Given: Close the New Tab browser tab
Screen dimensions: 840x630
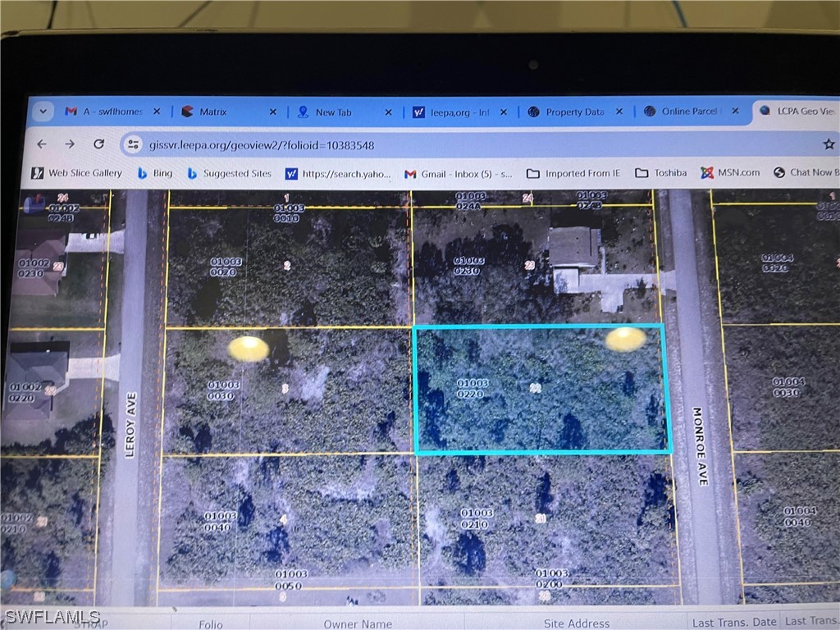Looking at the screenshot, I should click(x=388, y=111).
